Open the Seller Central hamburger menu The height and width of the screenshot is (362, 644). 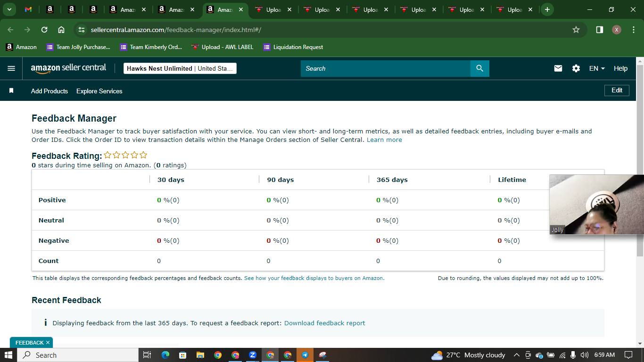[11, 68]
